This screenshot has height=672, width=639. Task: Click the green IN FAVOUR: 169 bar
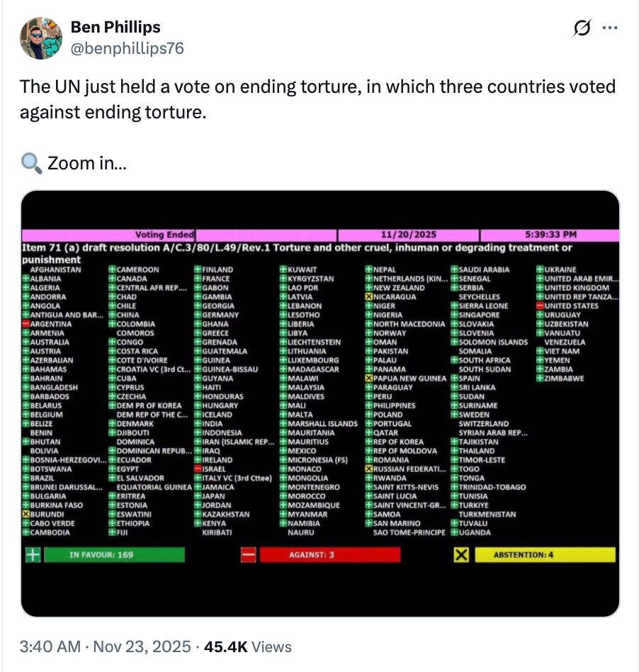(113, 555)
